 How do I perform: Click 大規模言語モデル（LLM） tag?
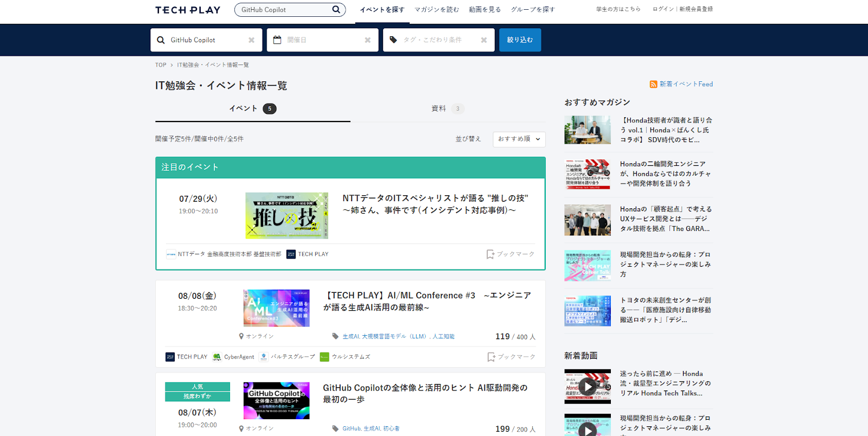click(395, 337)
